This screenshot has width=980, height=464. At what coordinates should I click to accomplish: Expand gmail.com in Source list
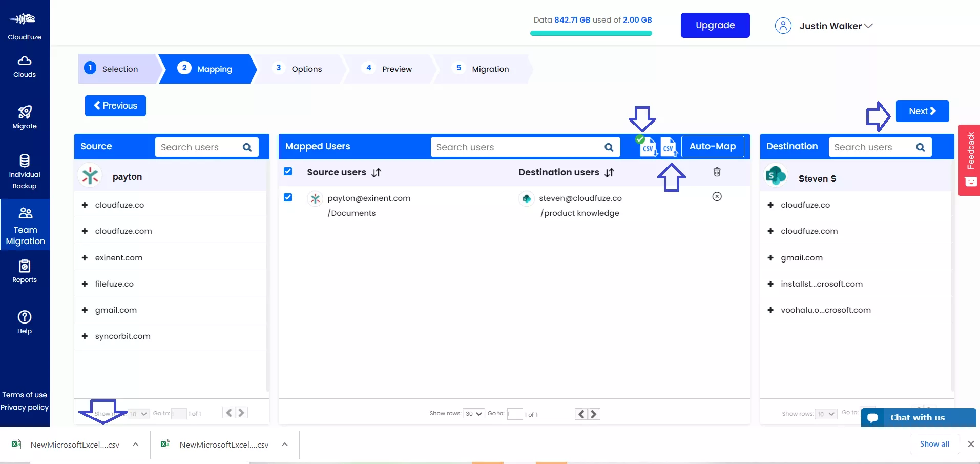pyautogui.click(x=85, y=310)
